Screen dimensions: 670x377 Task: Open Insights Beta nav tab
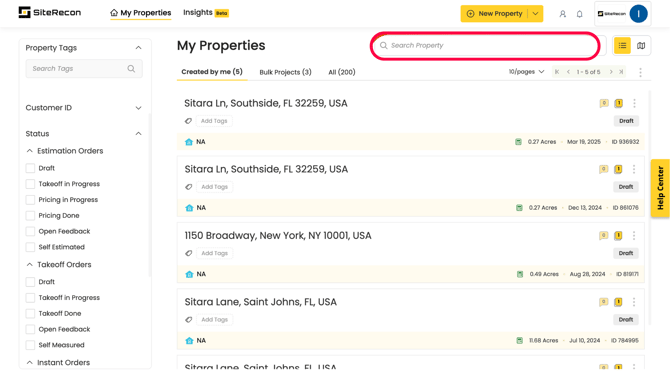tap(206, 13)
